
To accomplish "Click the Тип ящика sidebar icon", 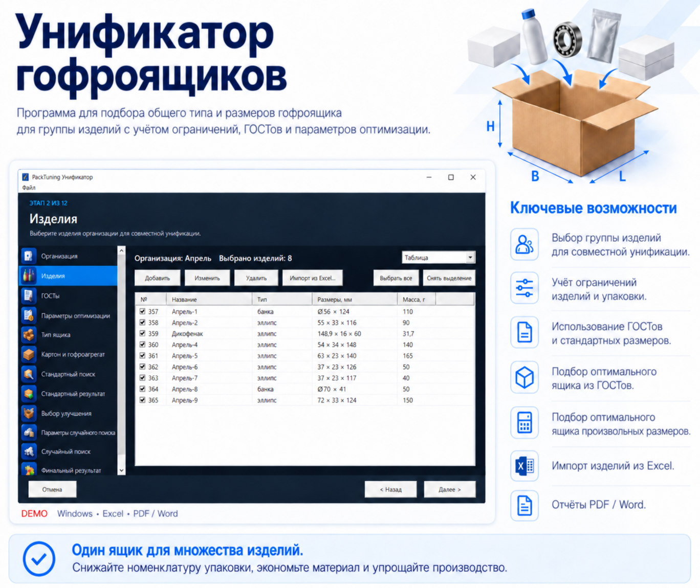I will pos(29,335).
